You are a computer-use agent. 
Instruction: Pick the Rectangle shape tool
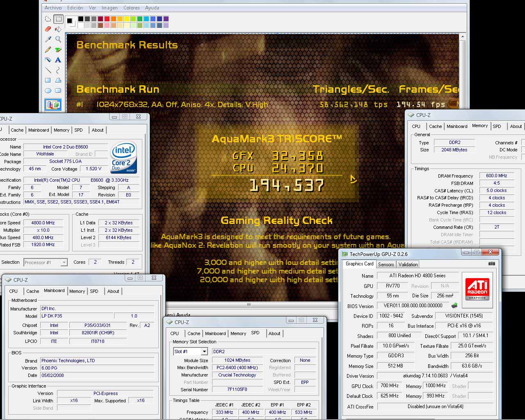pyautogui.click(x=48, y=80)
